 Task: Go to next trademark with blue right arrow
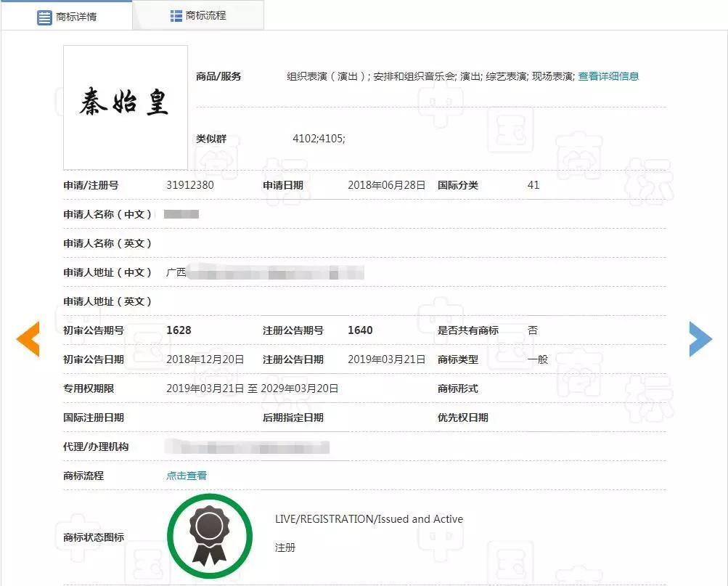click(x=700, y=339)
